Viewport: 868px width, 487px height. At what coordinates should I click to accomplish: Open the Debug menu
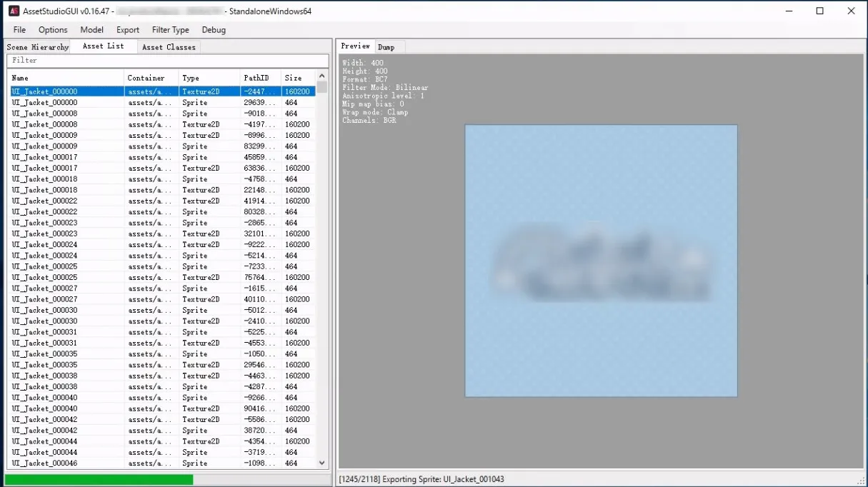(x=214, y=30)
